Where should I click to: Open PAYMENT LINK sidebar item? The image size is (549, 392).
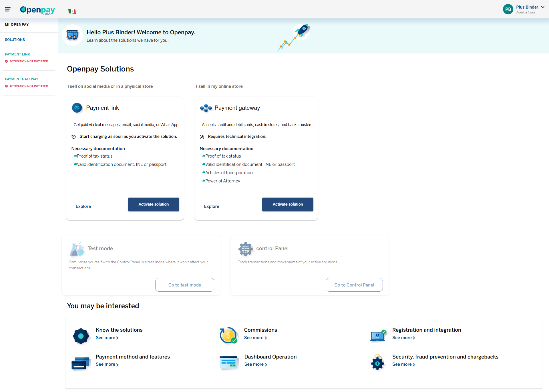(x=17, y=54)
